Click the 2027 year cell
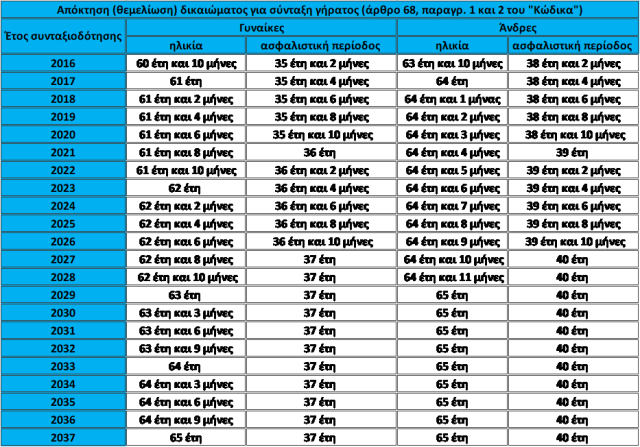The image size is (640, 447). [64, 259]
